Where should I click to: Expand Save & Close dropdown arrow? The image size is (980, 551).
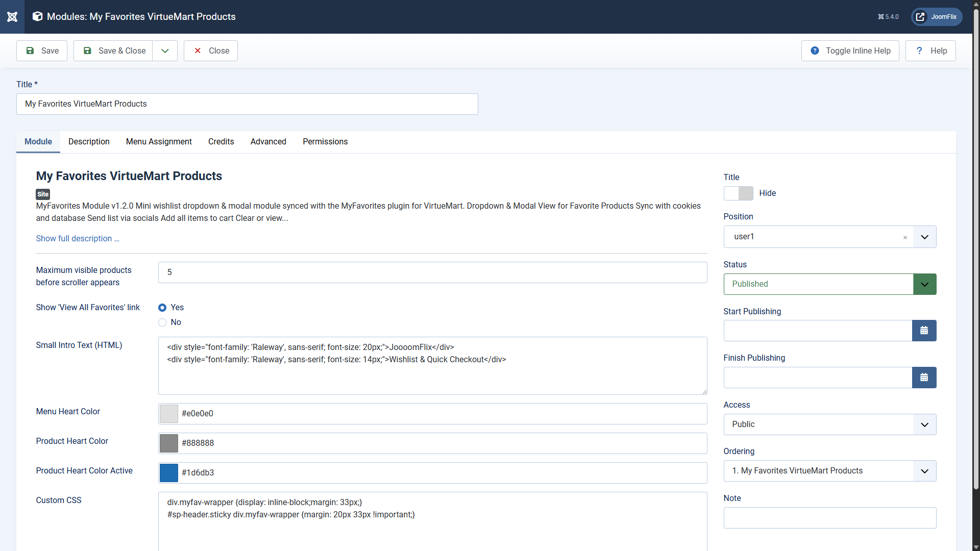point(165,51)
